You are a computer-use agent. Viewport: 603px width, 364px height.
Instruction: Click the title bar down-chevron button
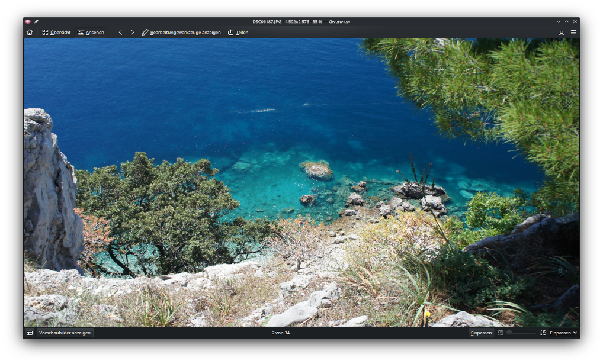coord(558,21)
